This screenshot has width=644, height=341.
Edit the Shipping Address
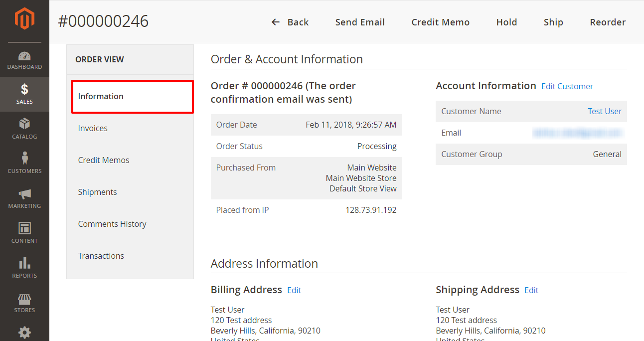point(531,291)
